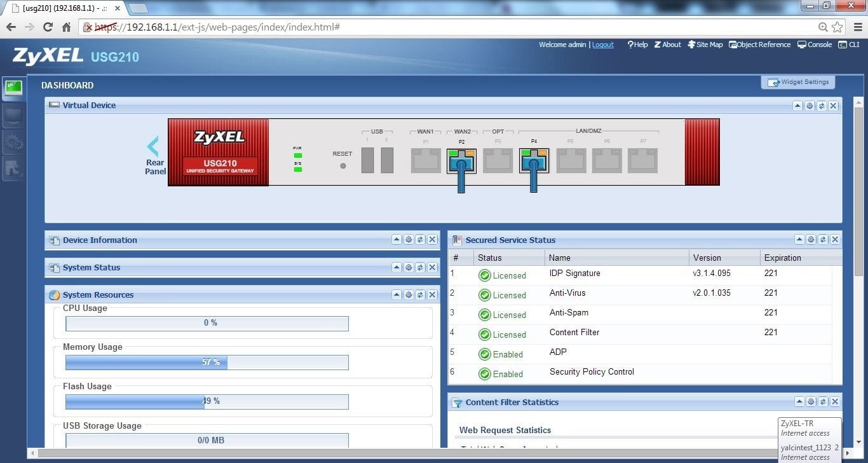Screen dimensions: 868x463
Task: Select the P7 port on virtual device
Action: point(642,160)
